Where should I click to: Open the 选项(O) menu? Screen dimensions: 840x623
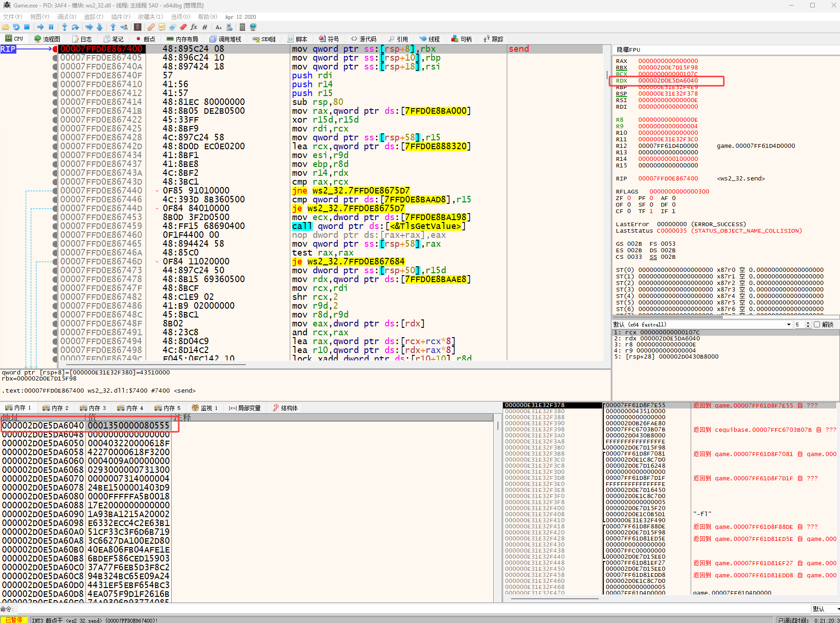pos(181,17)
